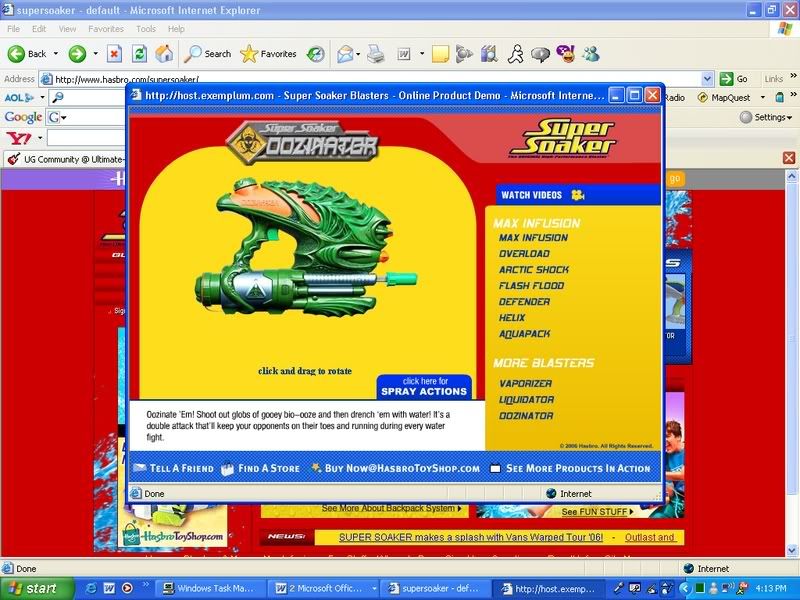Expand the address bar URL dropdown
Screen dimensions: 800x600
point(707,79)
